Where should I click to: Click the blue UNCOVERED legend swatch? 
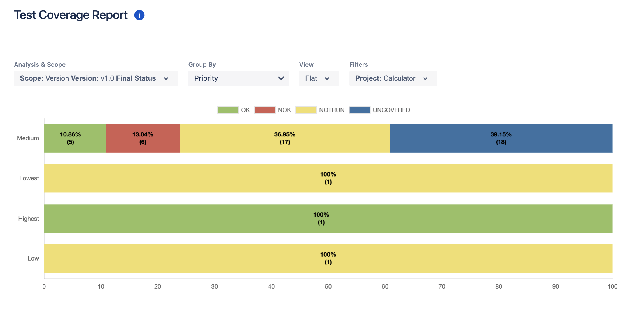coord(359,110)
